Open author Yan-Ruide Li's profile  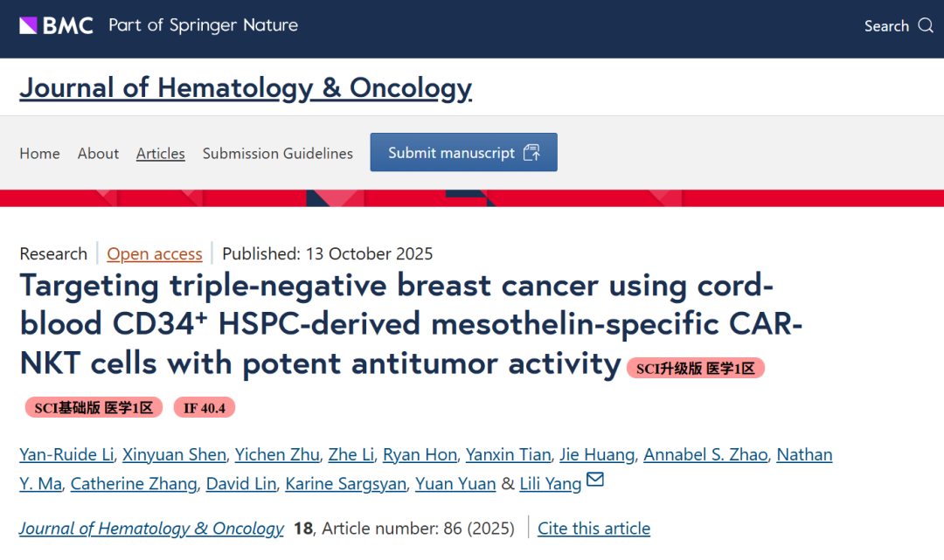66,454
